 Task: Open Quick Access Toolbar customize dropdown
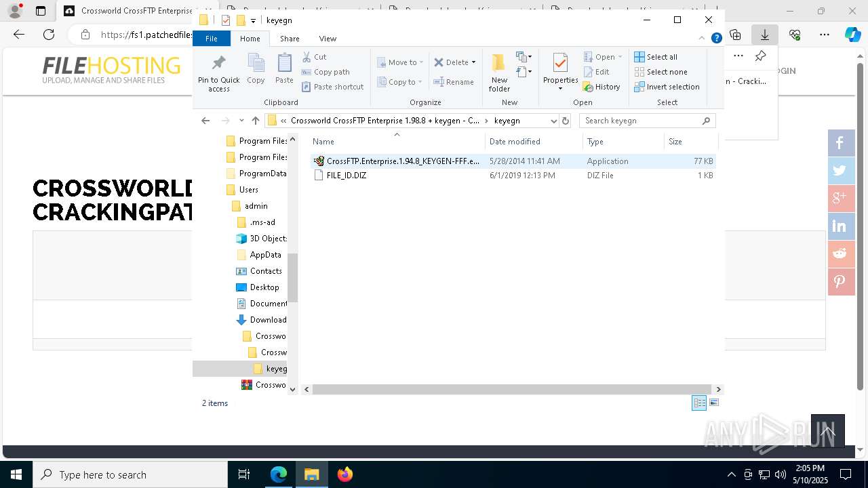coord(253,20)
